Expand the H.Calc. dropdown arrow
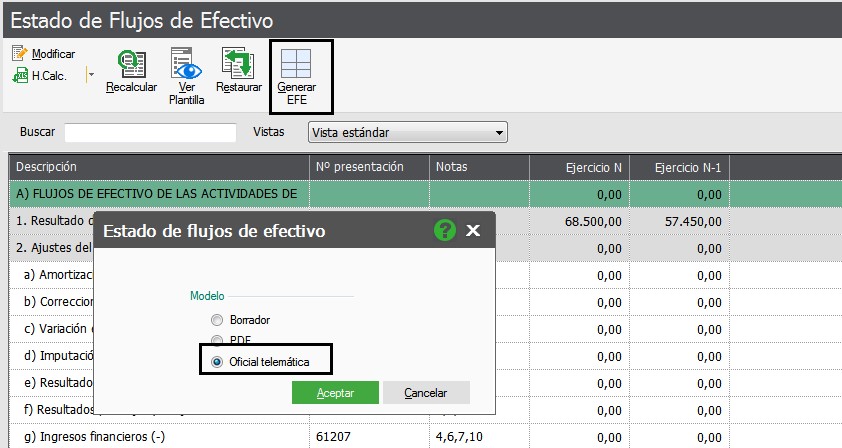The image size is (842, 448). [91, 75]
